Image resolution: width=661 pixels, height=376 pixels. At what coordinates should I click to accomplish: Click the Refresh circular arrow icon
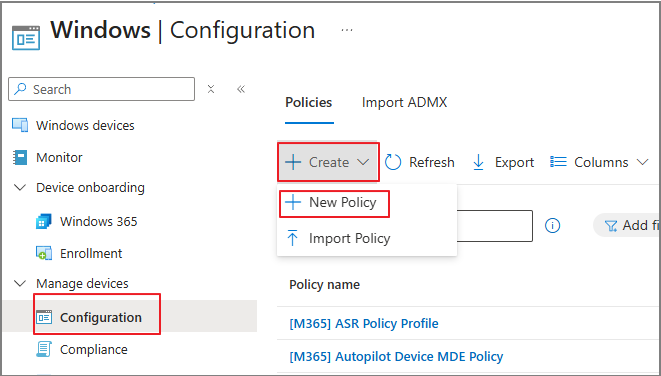pyautogui.click(x=393, y=162)
